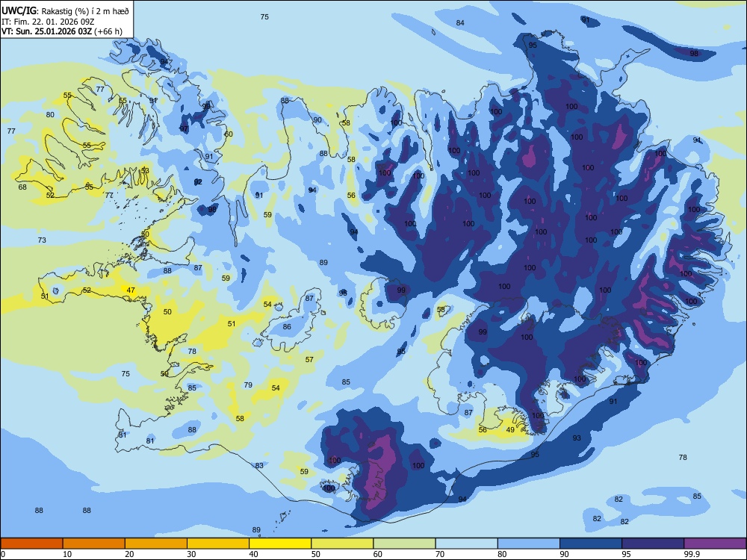This screenshot has height=560, width=747.
Task: Click the map value '60' near the northwest bay
Action: [x=229, y=134]
